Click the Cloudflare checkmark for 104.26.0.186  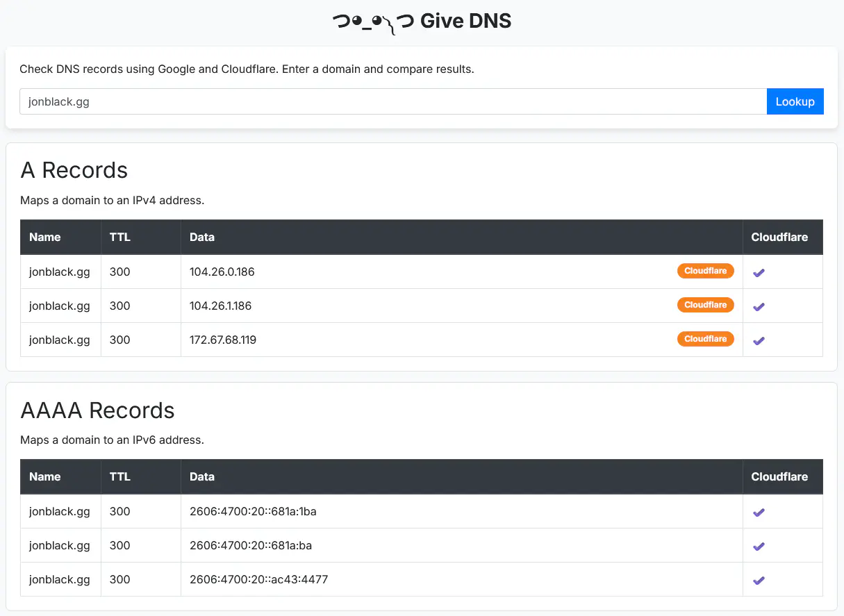(x=759, y=273)
